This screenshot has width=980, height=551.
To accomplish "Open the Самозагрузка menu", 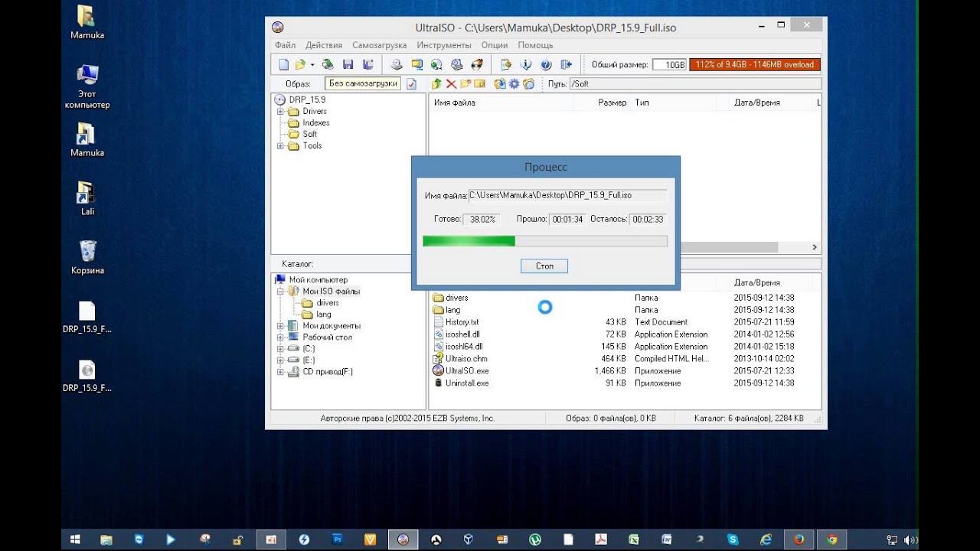I will tap(380, 45).
